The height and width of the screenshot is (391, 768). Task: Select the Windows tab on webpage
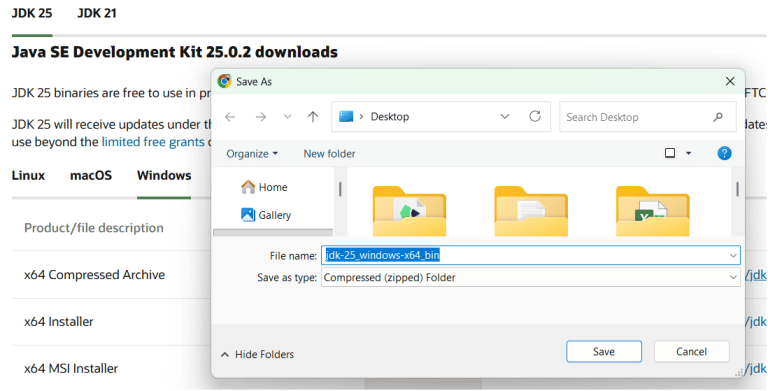tap(164, 175)
